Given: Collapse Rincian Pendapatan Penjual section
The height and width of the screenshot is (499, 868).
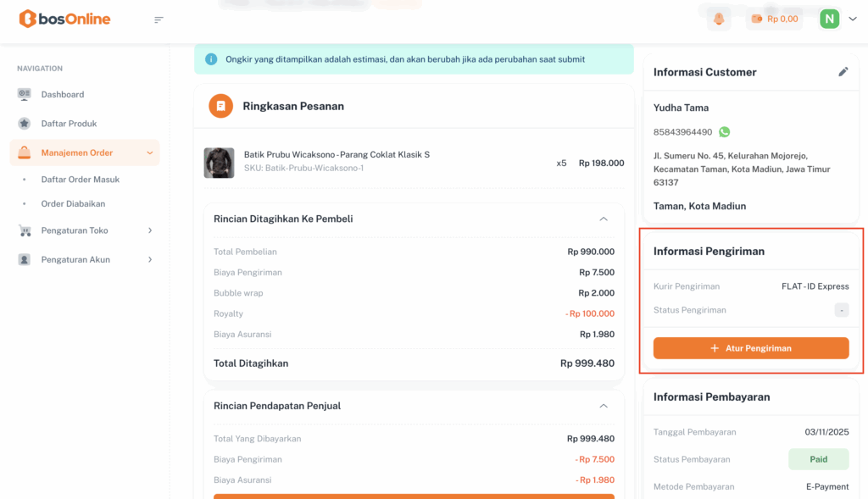Looking at the screenshot, I should point(604,406).
